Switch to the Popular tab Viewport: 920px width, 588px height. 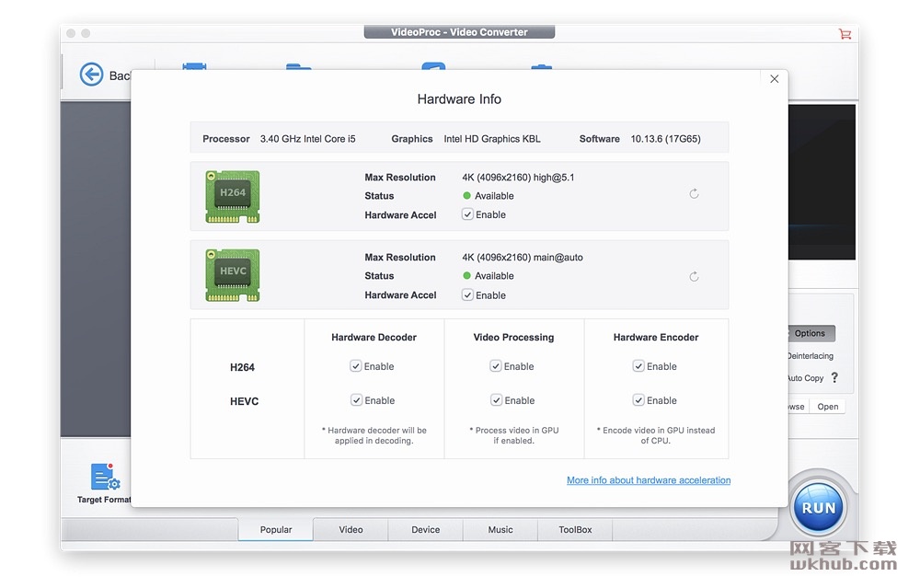276,529
